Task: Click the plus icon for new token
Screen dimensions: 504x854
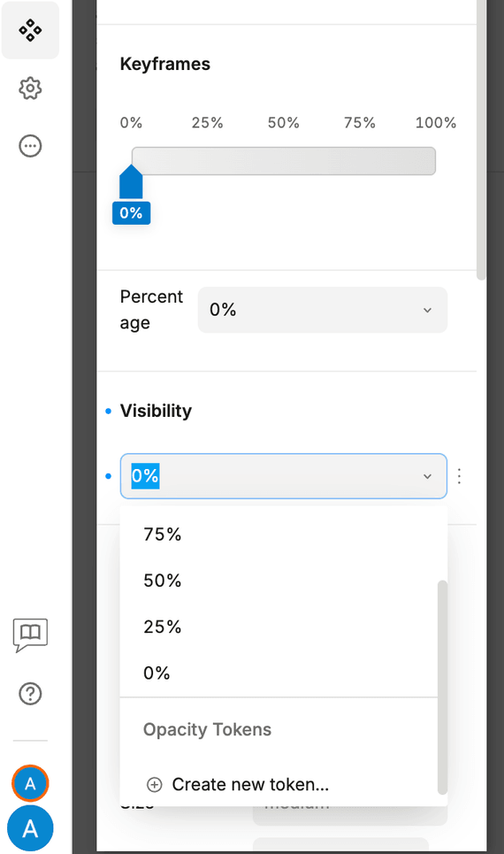Action: tap(155, 785)
